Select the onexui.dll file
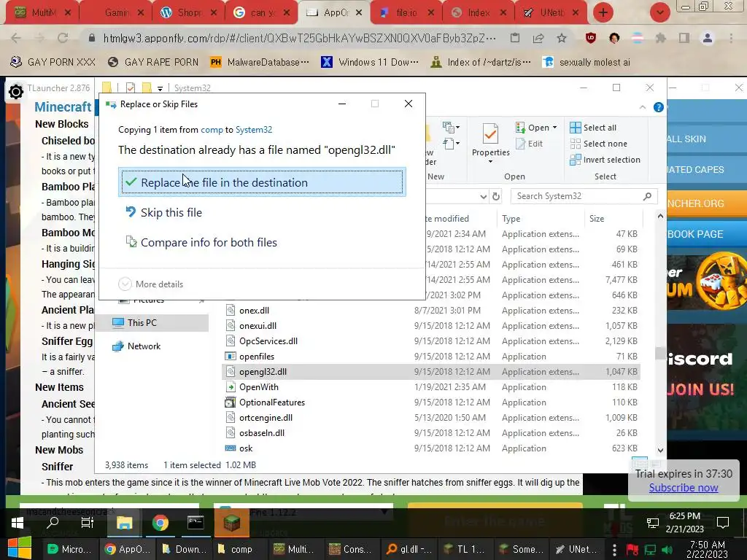Image resolution: width=747 pixels, height=560 pixels. click(x=258, y=326)
